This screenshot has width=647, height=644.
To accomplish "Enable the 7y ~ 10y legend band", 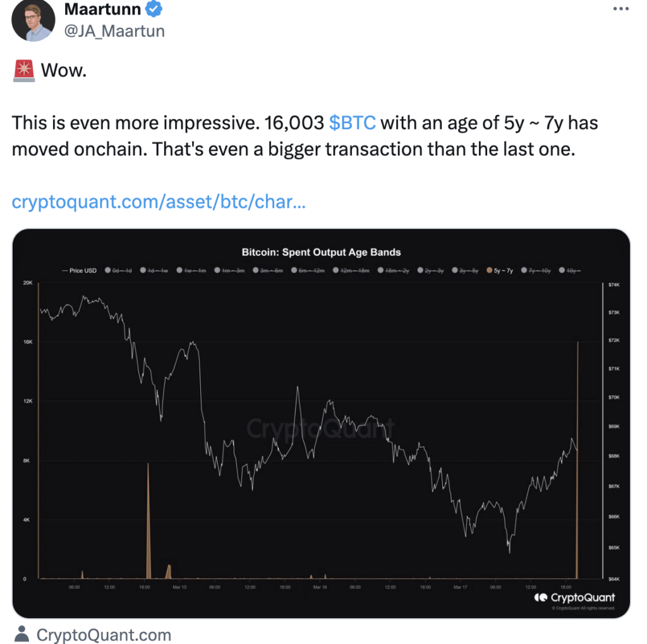I will pyautogui.click(x=536, y=270).
